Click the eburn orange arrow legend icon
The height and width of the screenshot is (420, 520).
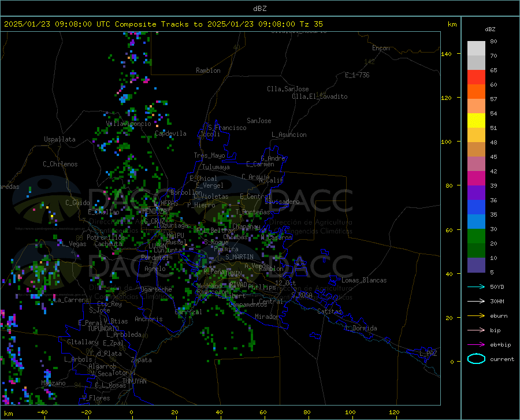coord(476,316)
